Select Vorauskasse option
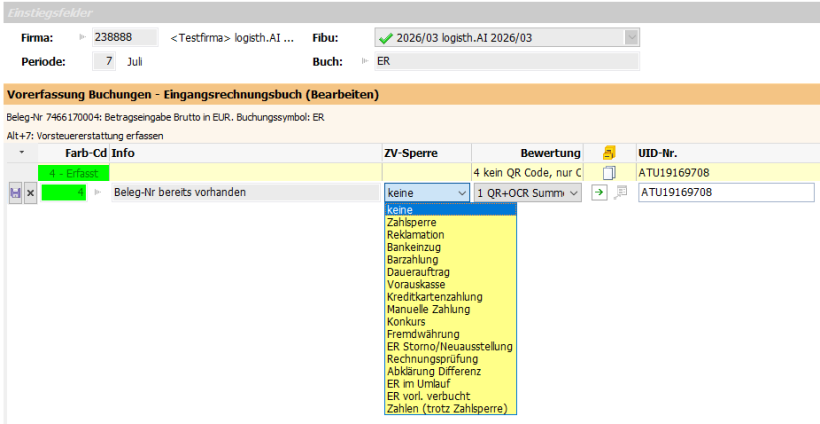 (451, 284)
